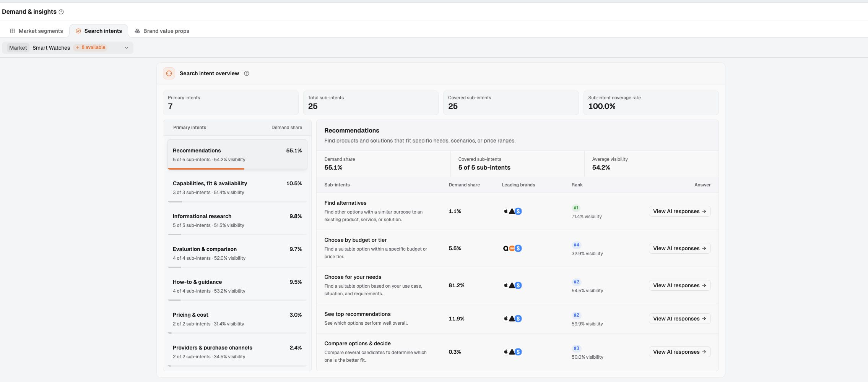Select Evaluation & comparison intent
The height and width of the screenshot is (382, 868).
[x=237, y=253]
